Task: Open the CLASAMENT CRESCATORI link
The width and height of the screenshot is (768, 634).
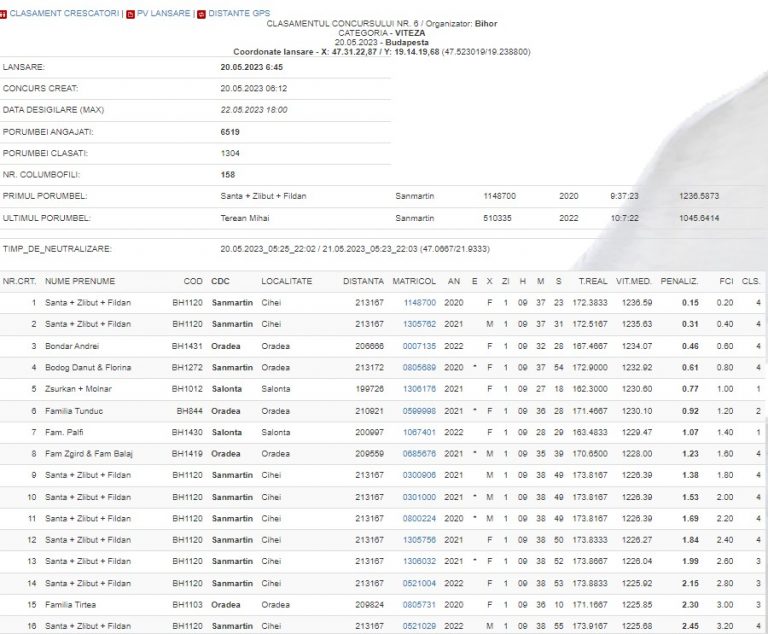Action: (64, 14)
